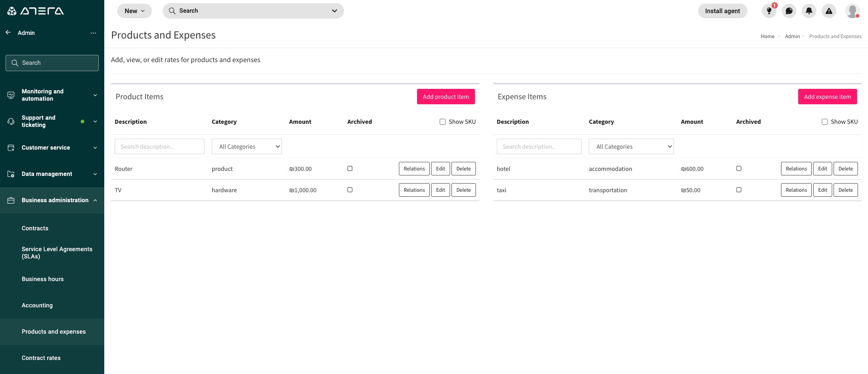This screenshot has height=374, width=868.
Task: Check Archived box for TV
Action: [350, 189]
